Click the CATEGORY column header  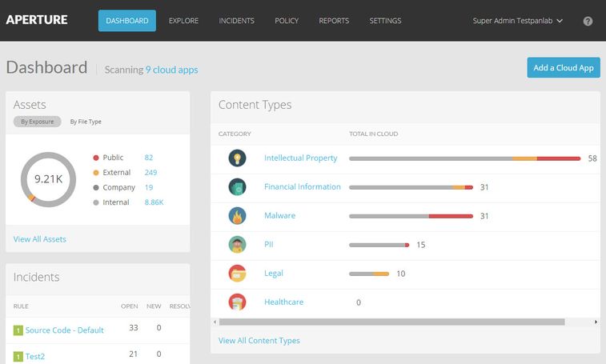click(x=235, y=134)
